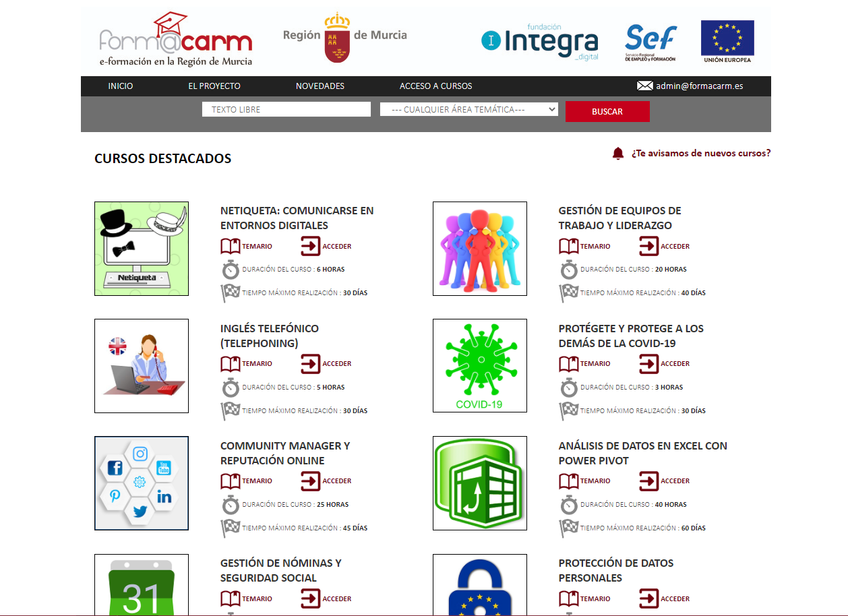
Task: Open Temario book icon for Inglés Telefónico course
Action: tap(231, 364)
